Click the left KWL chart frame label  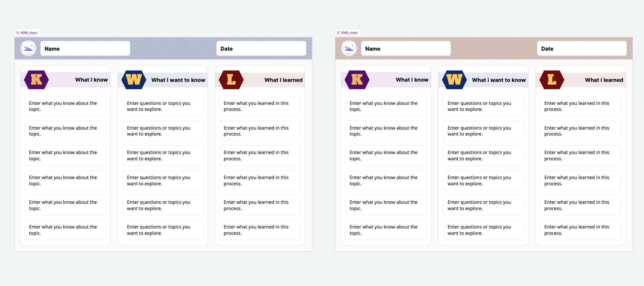click(x=29, y=33)
